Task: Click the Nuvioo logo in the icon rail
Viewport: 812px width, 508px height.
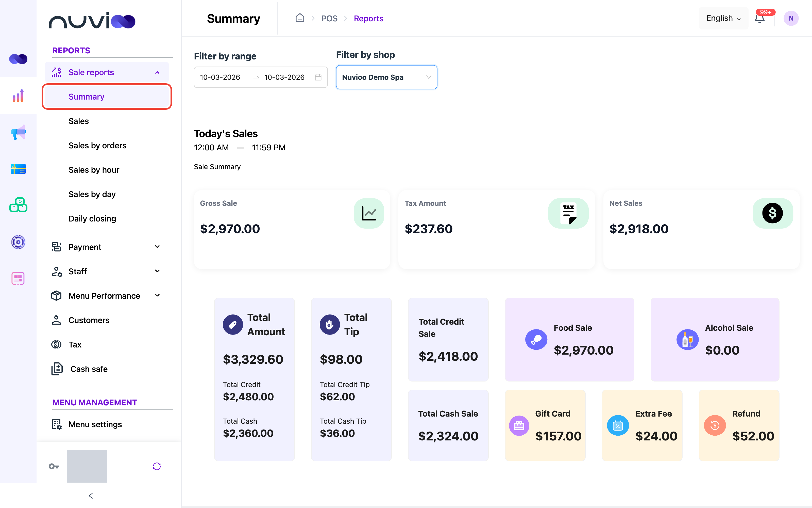Action: coord(18,59)
